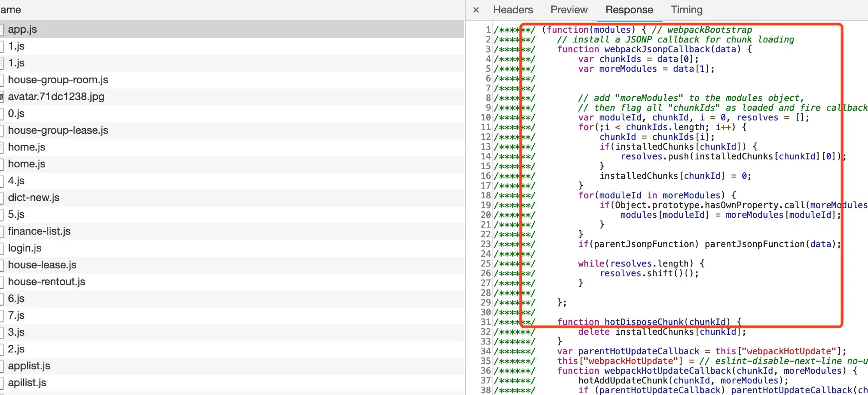This screenshot has width=868, height=395.
Task: Close the request details panel
Action: click(x=476, y=10)
